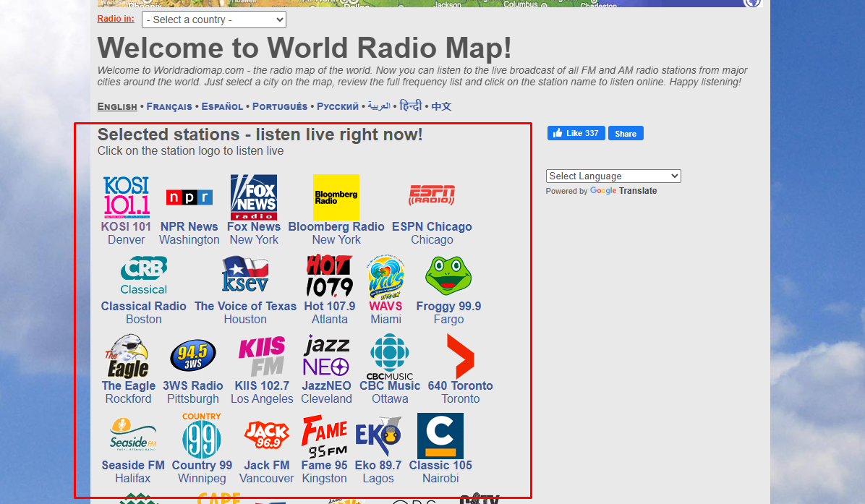865x504 pixels.
Task: Expand the Select Language dropdown
Action: click(613, 176)
